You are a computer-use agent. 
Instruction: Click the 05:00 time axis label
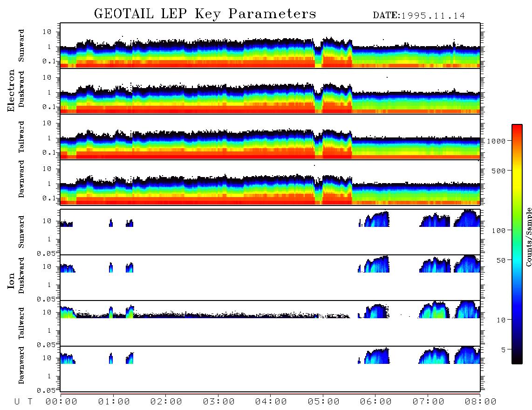tap(324, 402)
